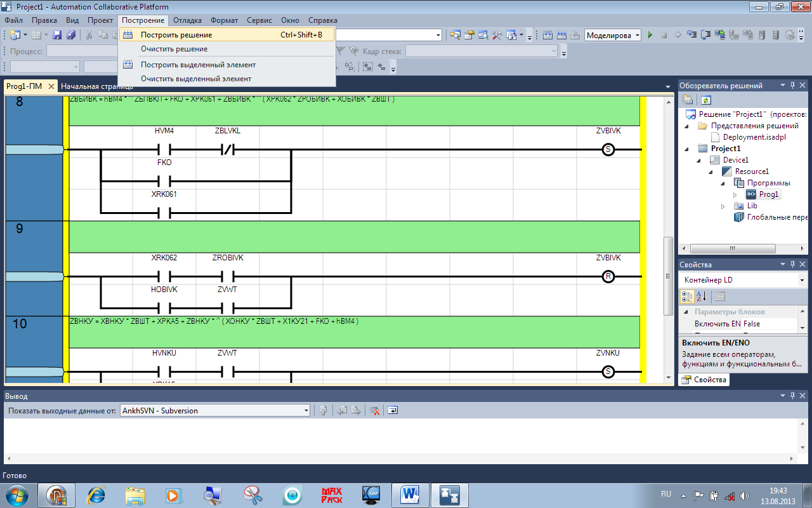Open the Отладка menu
Screen dimensions: 812x508
[187, 20]
